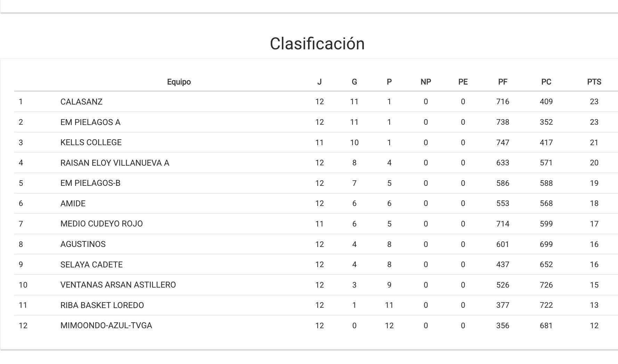Click the AGUSTINOS team name

[x=83, y=244]
